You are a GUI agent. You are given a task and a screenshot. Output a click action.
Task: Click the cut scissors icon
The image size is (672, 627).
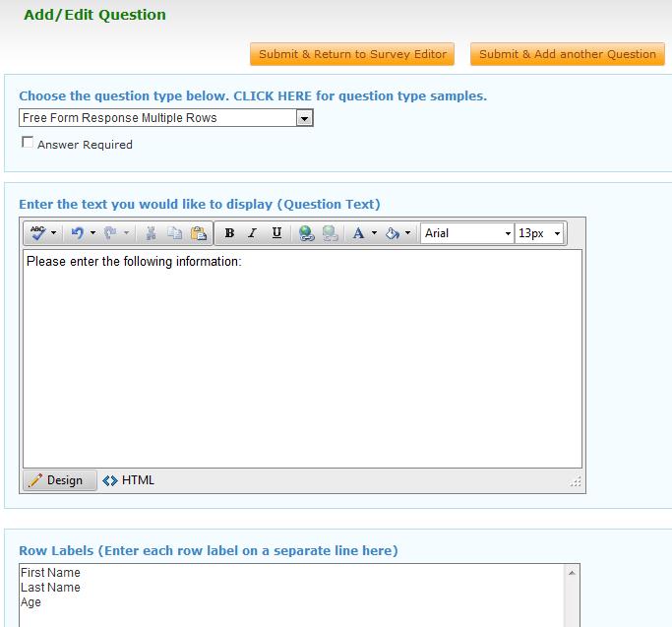tap(151, 233)
